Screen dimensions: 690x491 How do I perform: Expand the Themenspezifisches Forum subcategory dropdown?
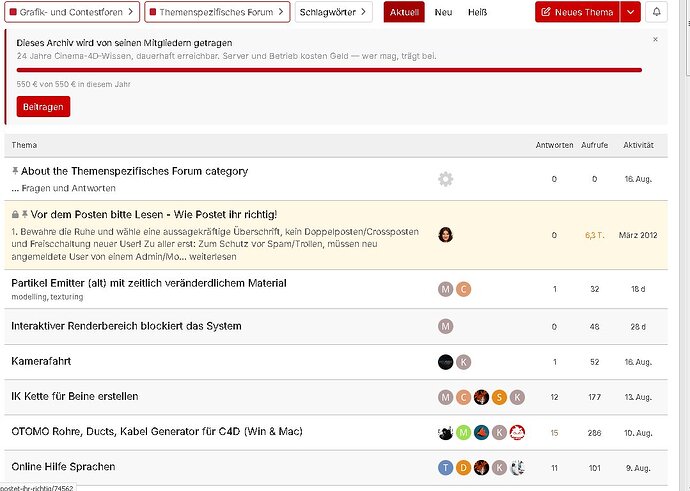click(x=217, y=12)
